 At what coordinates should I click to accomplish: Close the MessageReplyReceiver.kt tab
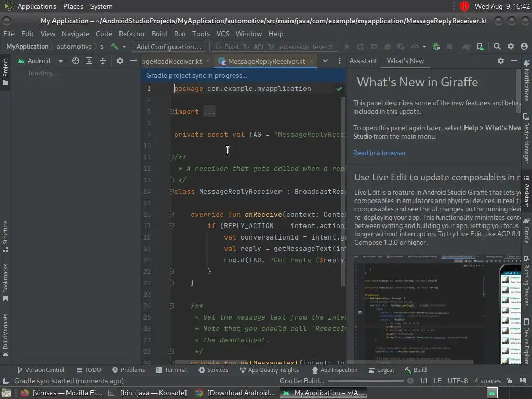pyautogui.click(x=311, y=61)
